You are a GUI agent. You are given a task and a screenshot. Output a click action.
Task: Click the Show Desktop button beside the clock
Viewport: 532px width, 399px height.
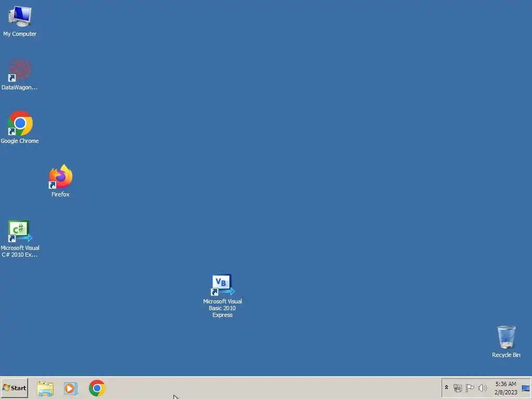(x=526, y=388)
